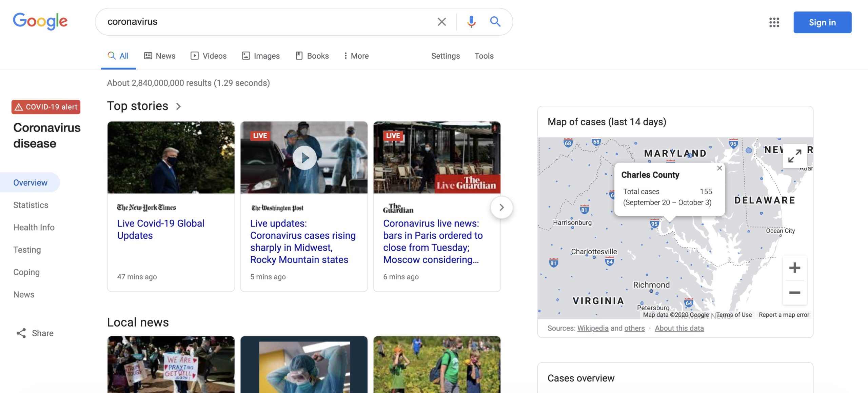Image resolution: width=868 pixels, height=393 pixels.
Task: Start voice search with the microphone icon
Action: tap(471, 22)
